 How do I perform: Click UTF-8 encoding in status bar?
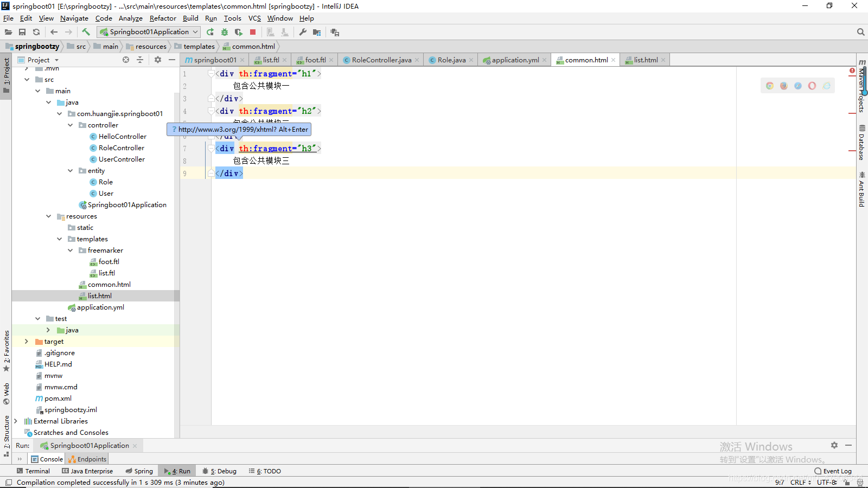pos(827,483)
